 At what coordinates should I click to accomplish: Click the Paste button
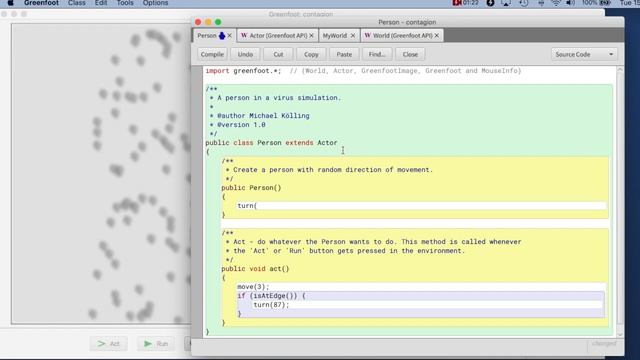tap(344, 54)
